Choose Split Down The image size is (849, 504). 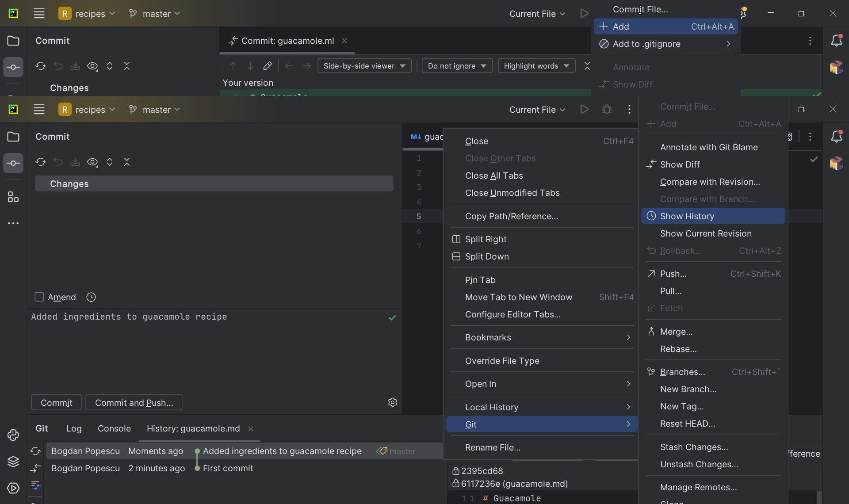(542, 256)
